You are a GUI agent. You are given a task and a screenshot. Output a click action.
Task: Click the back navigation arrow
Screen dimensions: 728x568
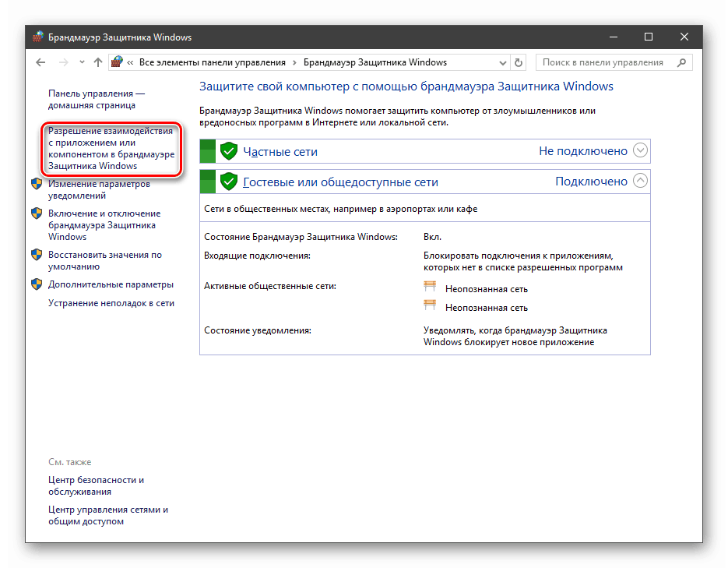coord(41,62)
